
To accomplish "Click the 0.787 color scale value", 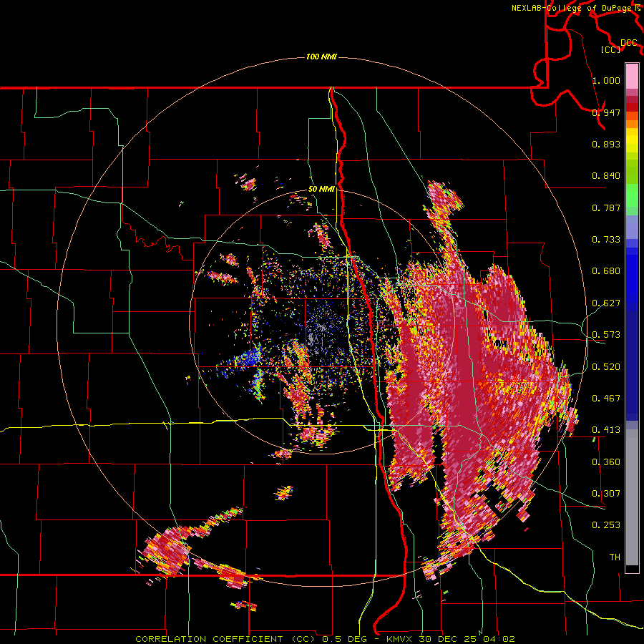I will [606, 208].
